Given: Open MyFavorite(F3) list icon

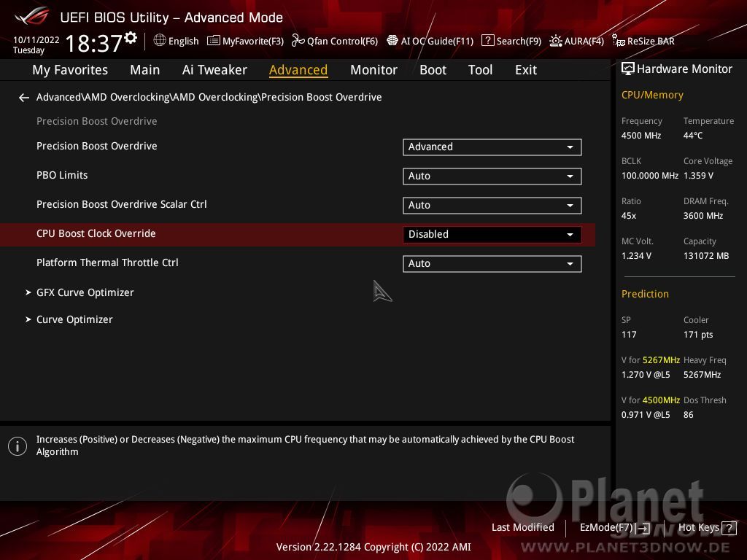Looking at the screenshot, I should [214, 41].
